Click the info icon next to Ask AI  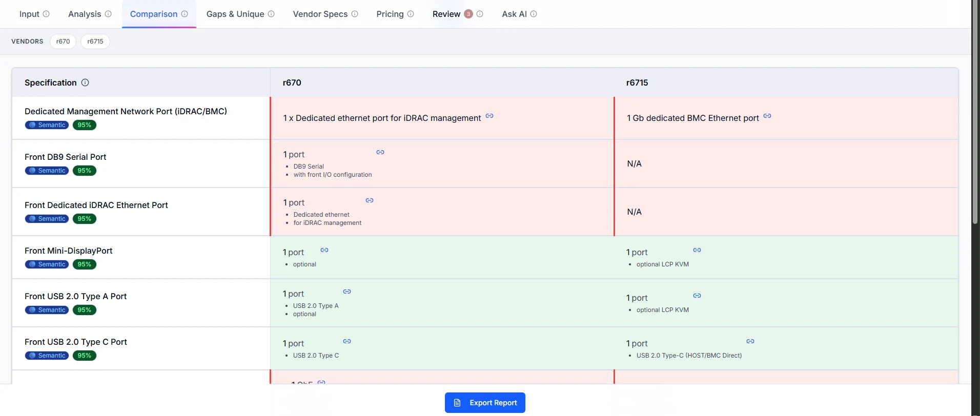point(534,14)
